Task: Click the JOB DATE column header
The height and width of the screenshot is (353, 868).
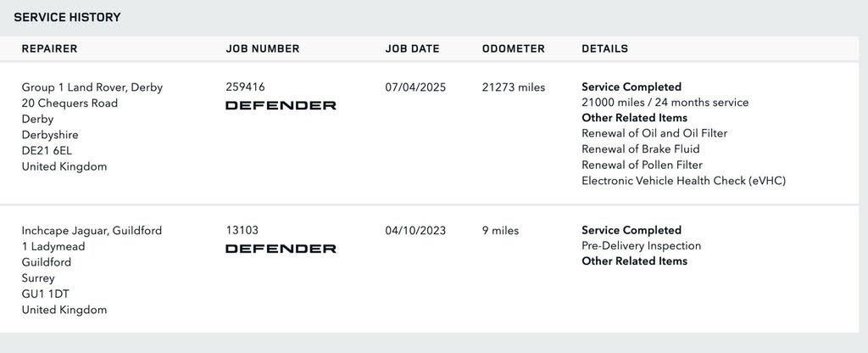Action: (x=413, y=48)
